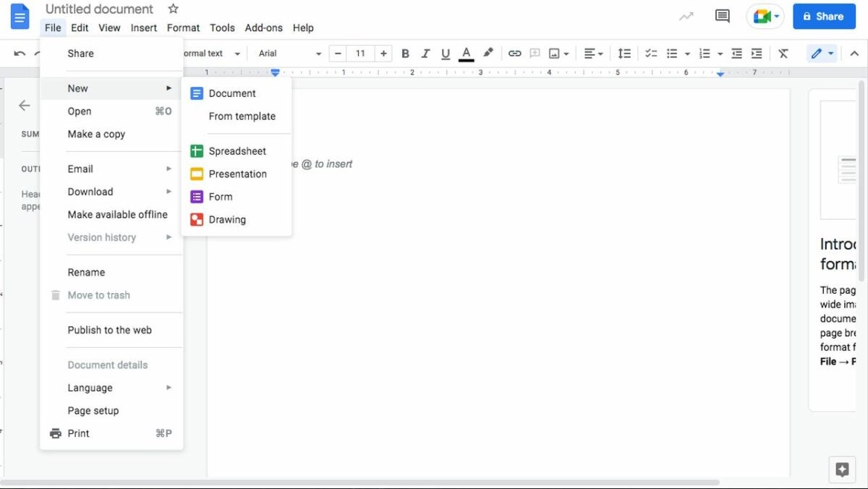Open the activity trend icon

click(x=686, y=16)
